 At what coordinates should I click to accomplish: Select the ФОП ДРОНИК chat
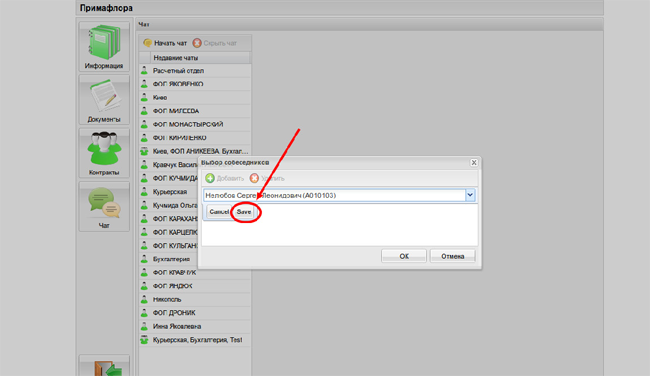click(195, 313)
